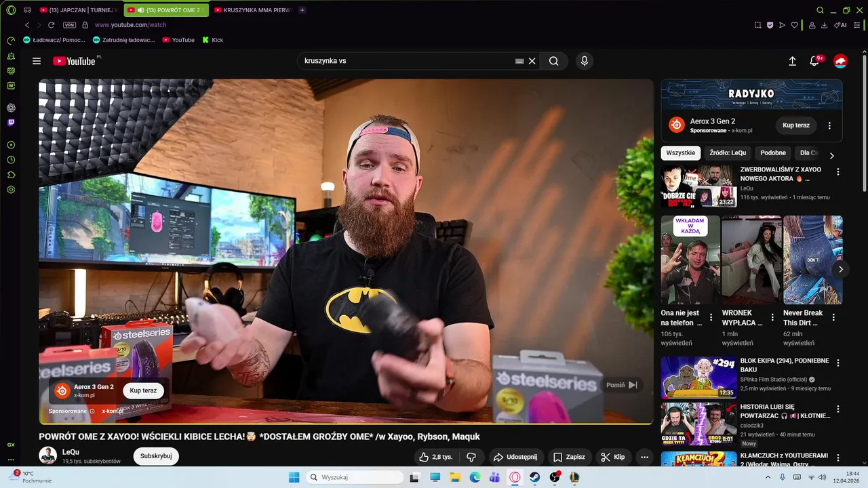Reload the current page
This screenshot has height=488, width=868.
51,25
